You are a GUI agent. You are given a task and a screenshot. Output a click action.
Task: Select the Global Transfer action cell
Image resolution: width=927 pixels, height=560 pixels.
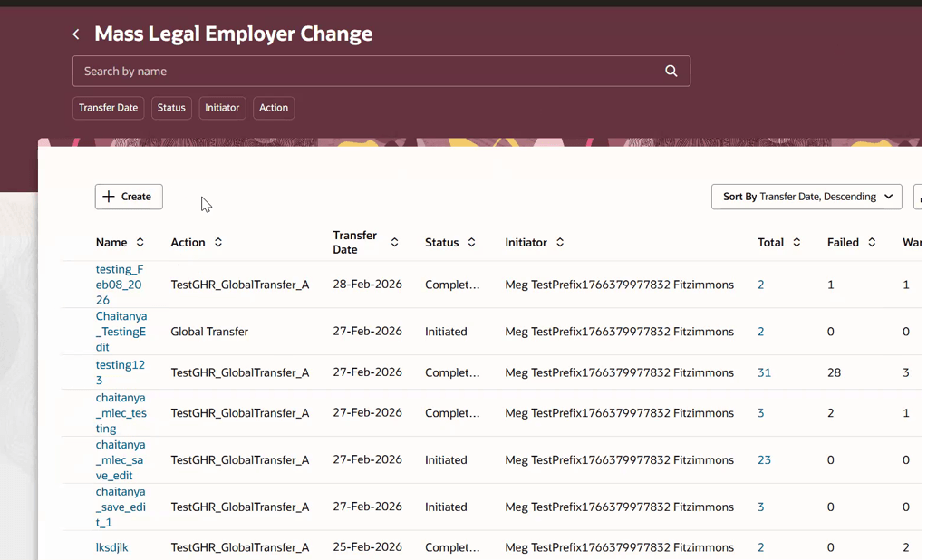pos(209,331)
